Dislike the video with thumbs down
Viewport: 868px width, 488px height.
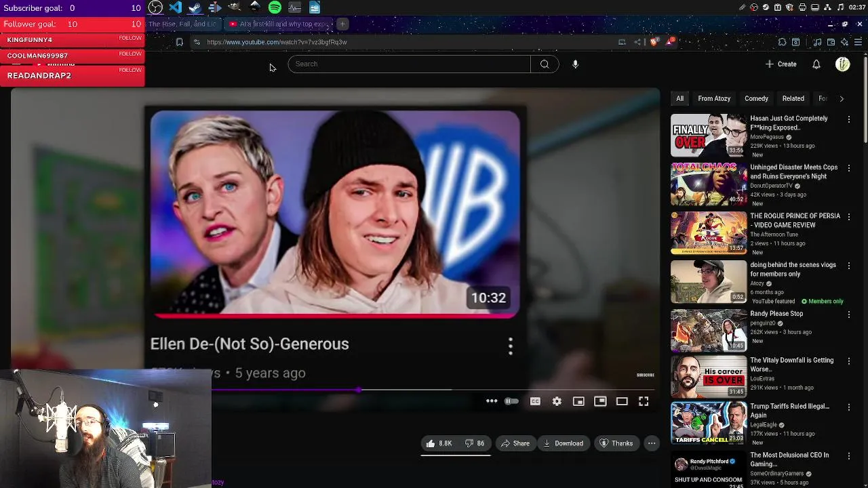(x=474, y=443)
